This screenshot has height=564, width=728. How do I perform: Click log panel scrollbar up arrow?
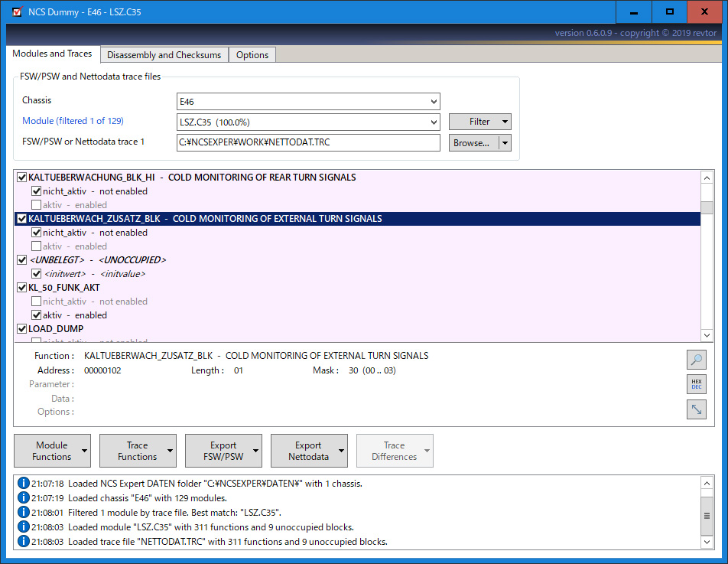pyautogui.click(x=707, y=484)
